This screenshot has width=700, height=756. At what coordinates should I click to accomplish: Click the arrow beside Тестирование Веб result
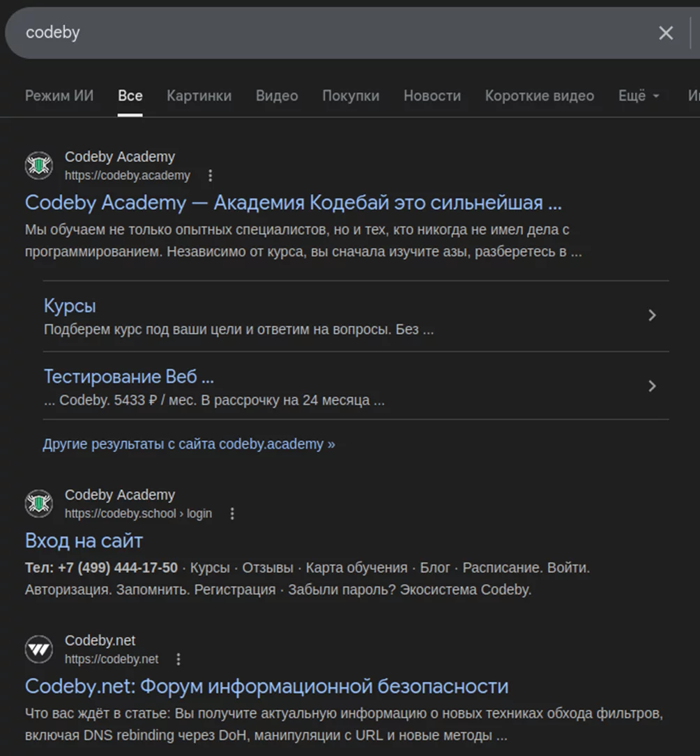tap(653, 386)
